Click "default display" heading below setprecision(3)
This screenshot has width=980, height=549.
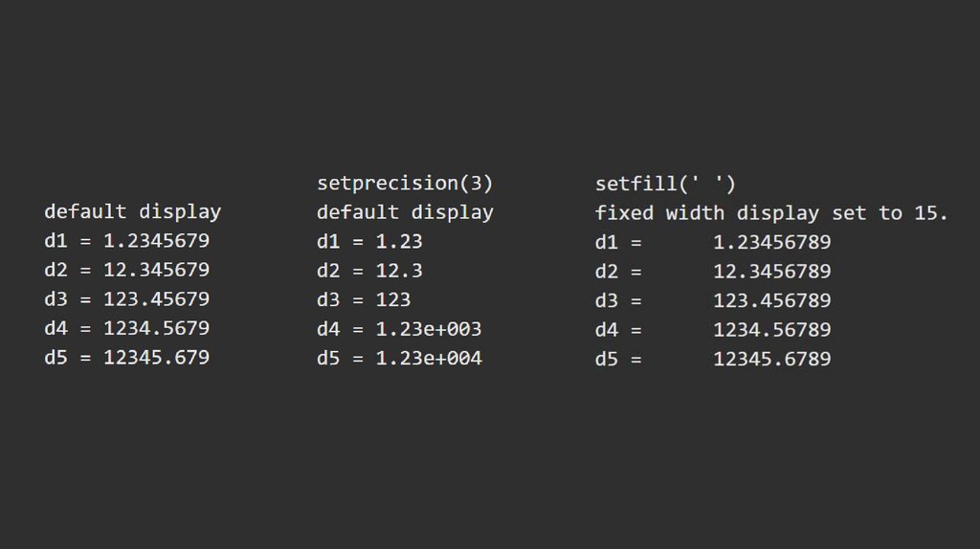405,212
